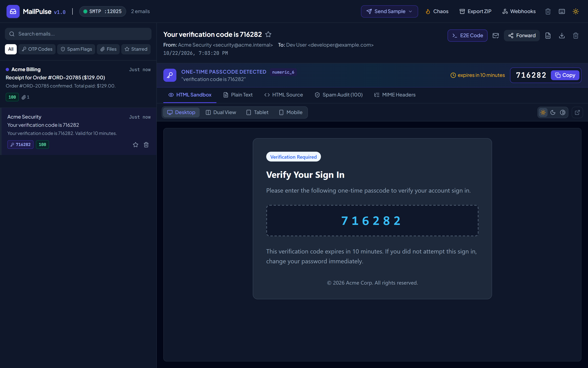Copy the 716282 passcode
The image size is (588, 368).
tap(565, 75)
